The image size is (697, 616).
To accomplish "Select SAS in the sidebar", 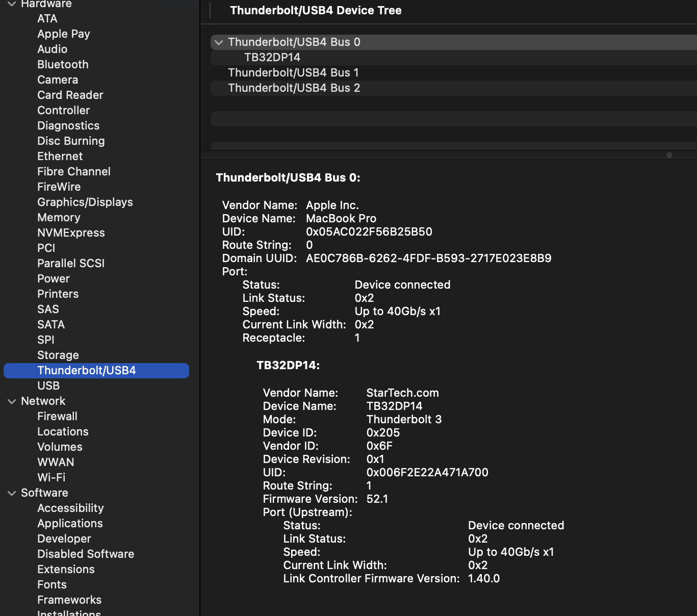I will (48, 310).
